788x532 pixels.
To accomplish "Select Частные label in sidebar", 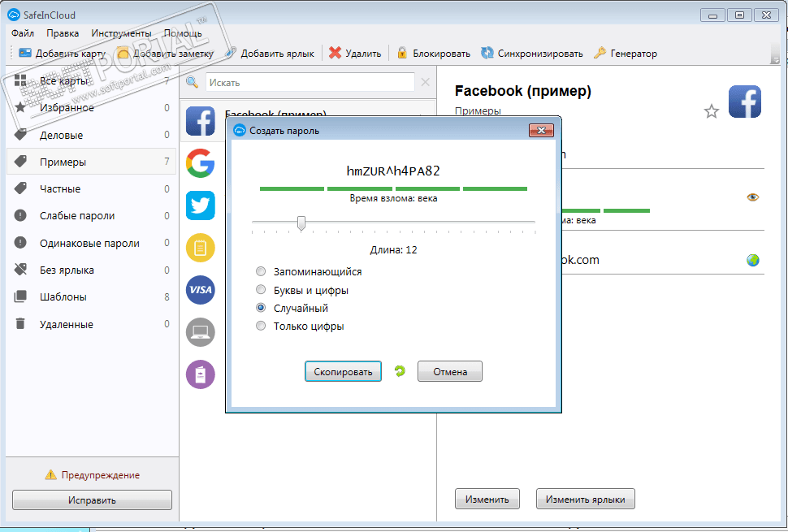I will tap(92, 189).
